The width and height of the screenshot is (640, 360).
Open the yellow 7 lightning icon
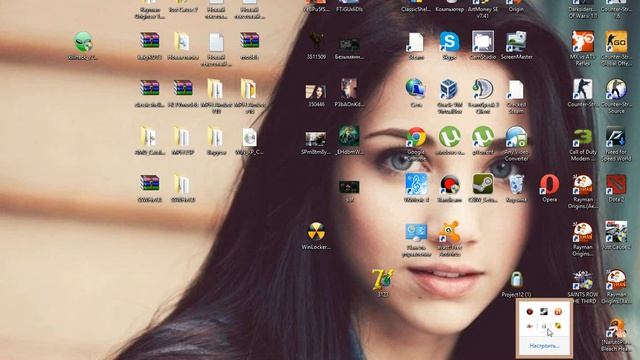382,279
